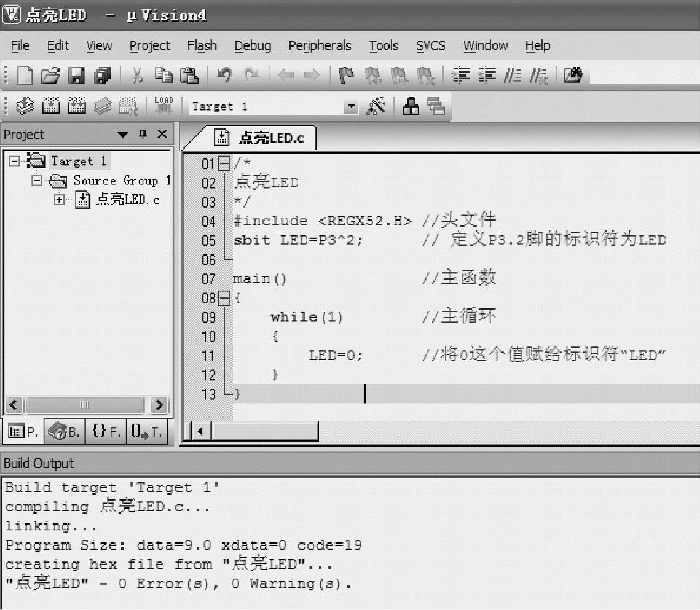The height and width of the screenshot is (610, 700).
Task: Navigate backward with the left arrow icon
Action: click(286, 76)
